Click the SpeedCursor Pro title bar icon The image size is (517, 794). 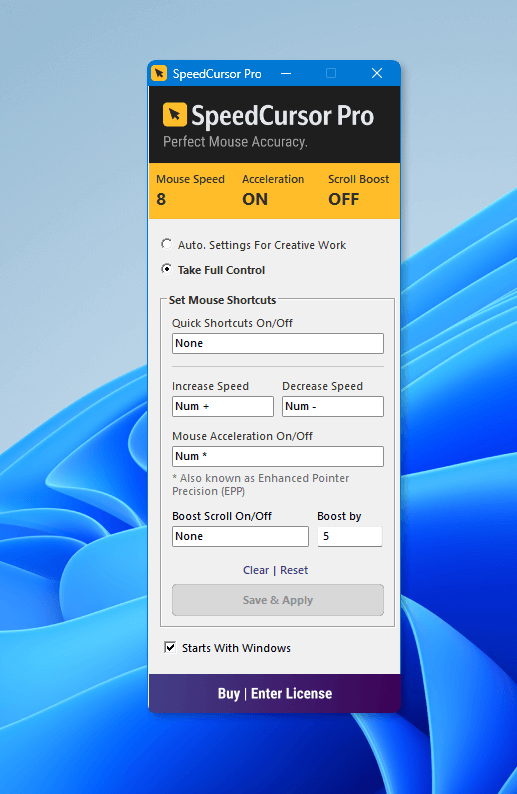tap(158, 73)
